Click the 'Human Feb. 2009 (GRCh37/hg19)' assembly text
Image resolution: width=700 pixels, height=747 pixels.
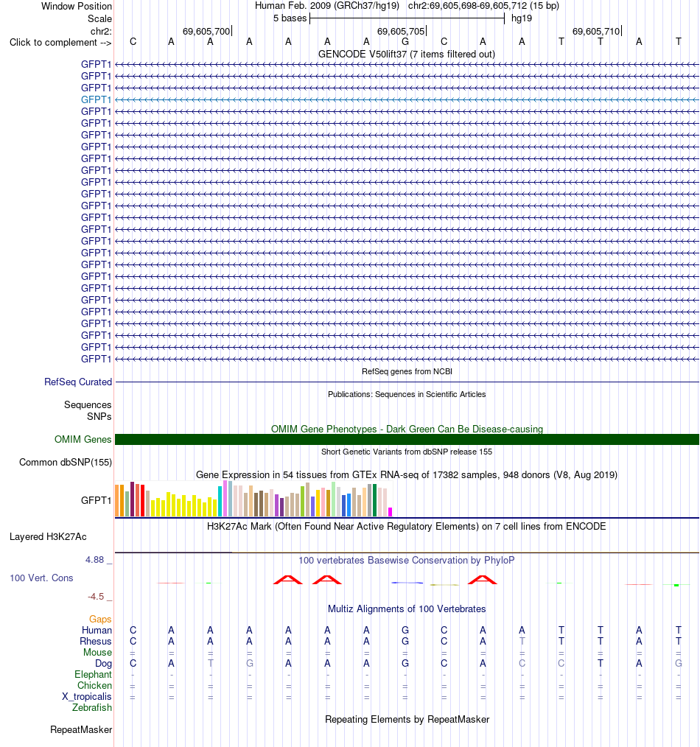pos(327,6)
